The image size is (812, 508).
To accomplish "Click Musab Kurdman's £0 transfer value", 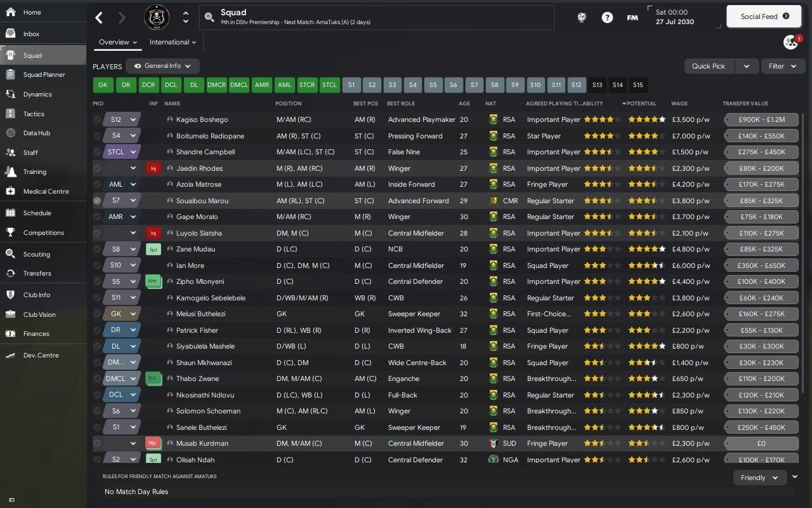I will tap(761, 443).
